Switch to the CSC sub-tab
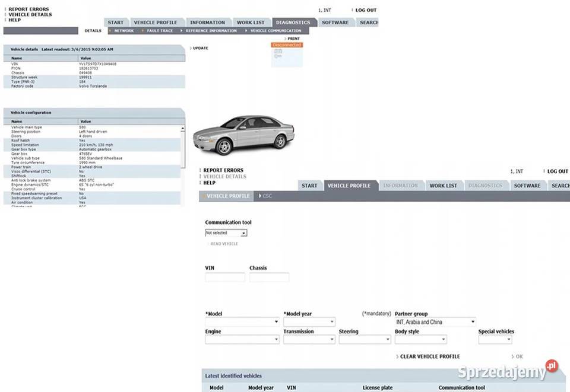570x392 pixels. point(267,196)
